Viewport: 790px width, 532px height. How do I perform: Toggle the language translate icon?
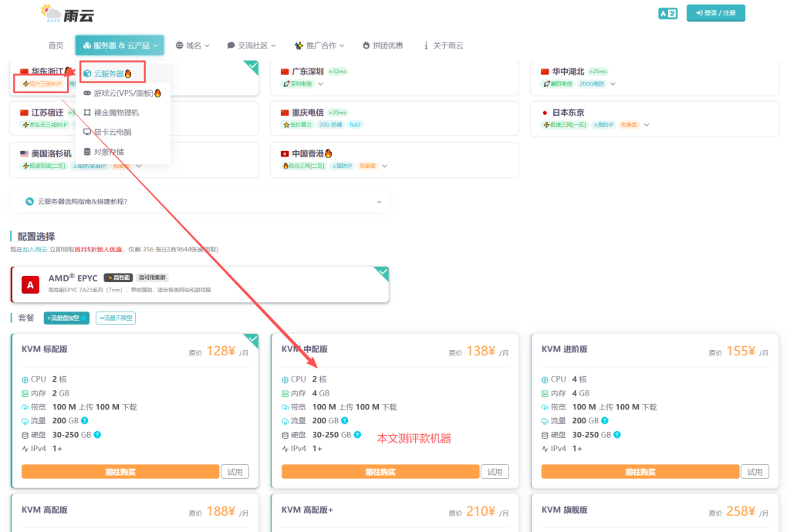[x=667, y=14]
